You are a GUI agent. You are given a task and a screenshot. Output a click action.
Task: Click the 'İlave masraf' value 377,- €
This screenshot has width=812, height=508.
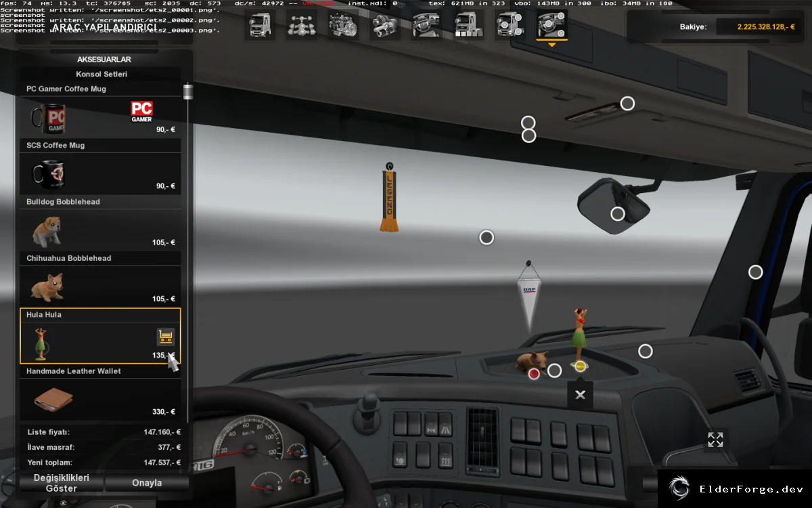click(169, 447)
